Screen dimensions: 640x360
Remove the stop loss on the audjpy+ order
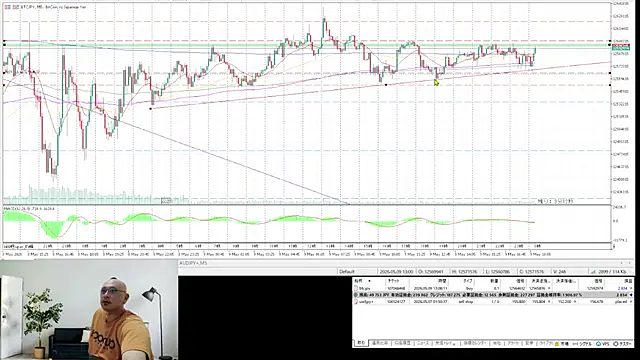(549, 302)
